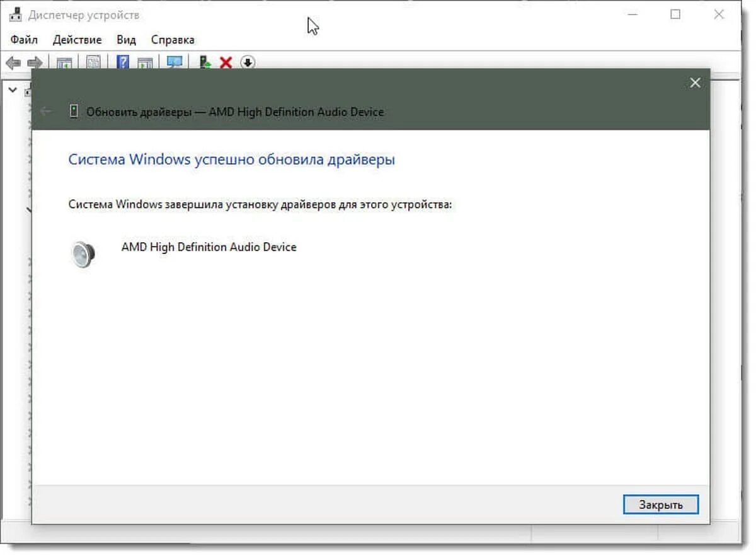Toggle the console tree pane toolbar icon

[x=64, y=62]
